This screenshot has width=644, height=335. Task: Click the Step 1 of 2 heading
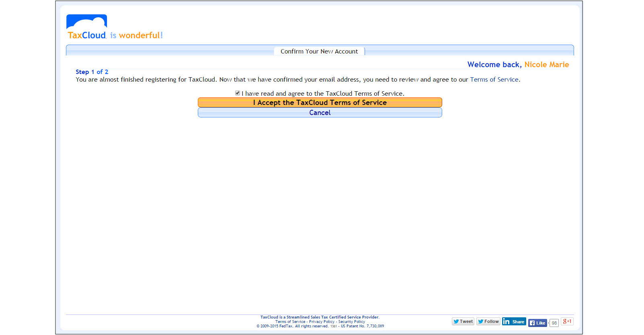92,72
